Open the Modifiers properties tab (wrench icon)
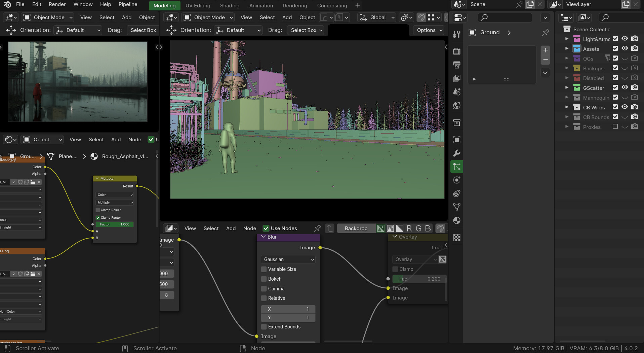The height and width of the screenshot is (353, 644). point(457,153)
